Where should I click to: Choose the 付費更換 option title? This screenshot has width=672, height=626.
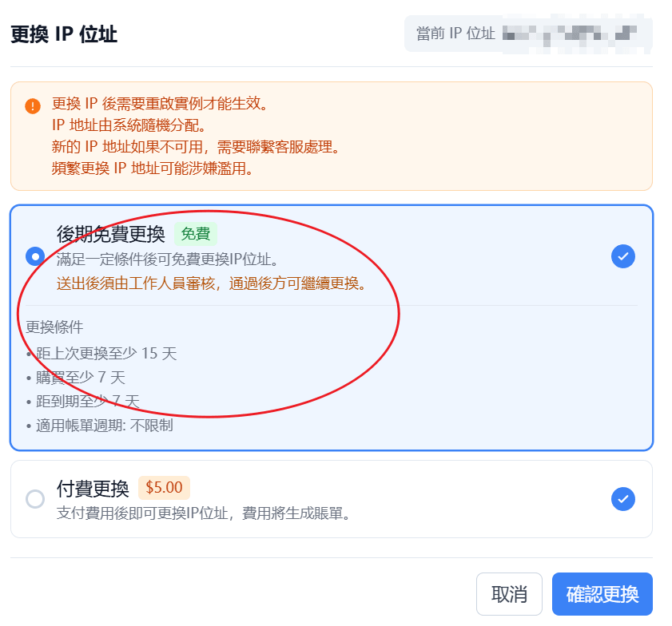tap(93, 488)
